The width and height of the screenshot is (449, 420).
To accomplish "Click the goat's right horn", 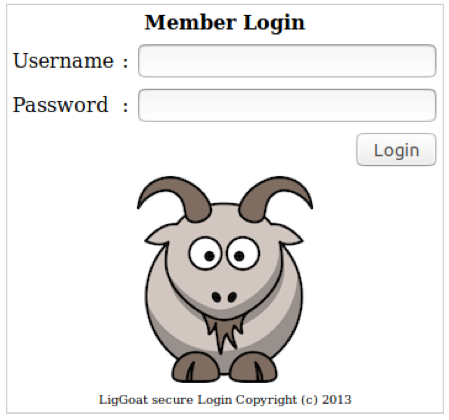I will click(276, 198).
